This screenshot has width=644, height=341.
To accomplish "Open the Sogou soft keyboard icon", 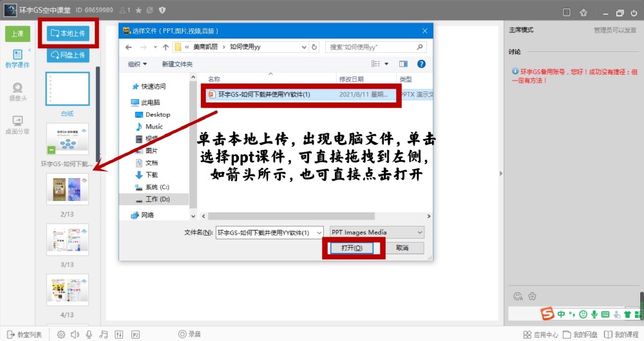I will [x=605, y=315].
